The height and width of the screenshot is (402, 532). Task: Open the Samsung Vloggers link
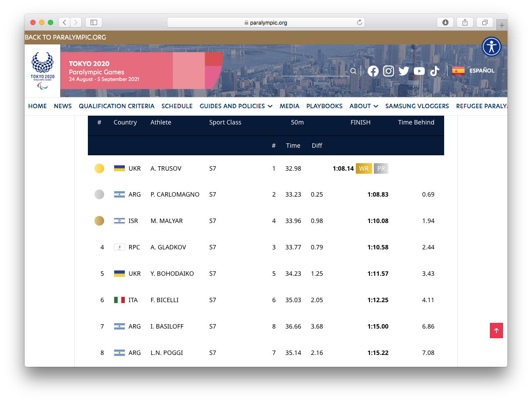(417, 106)
